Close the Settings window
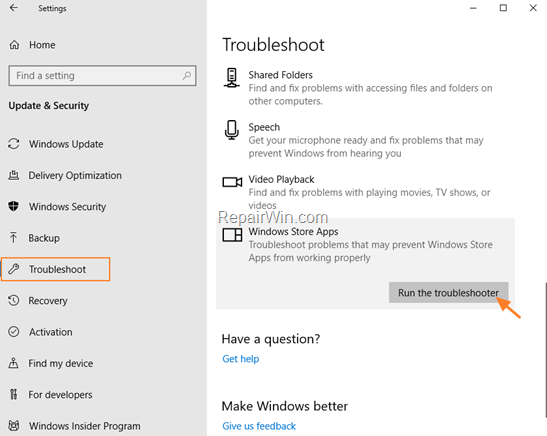Image resolution: width=547 pixels, height=436 pixels. 533,8
